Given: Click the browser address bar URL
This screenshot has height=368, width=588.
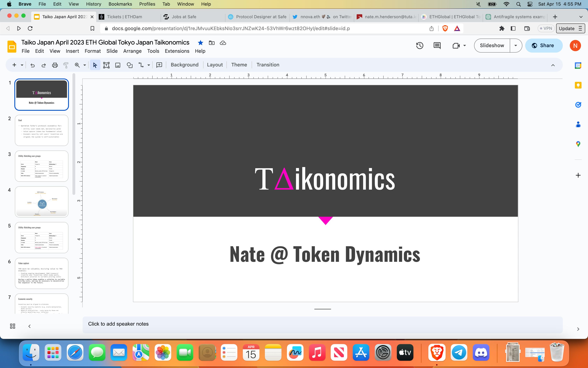Looking at the screenshot, I should (x=231, y=28).
